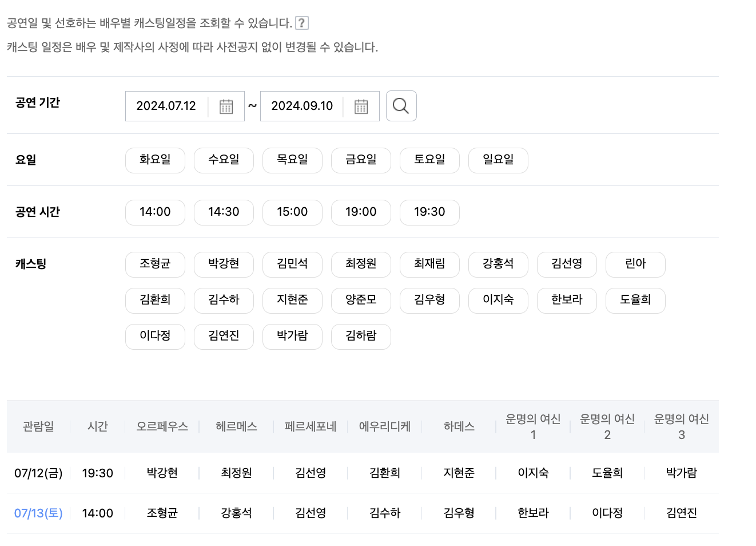Click the 운명의 여신 1 column header
The width and height of the screenshot is (756, 546).
click(x=533, y=427)
